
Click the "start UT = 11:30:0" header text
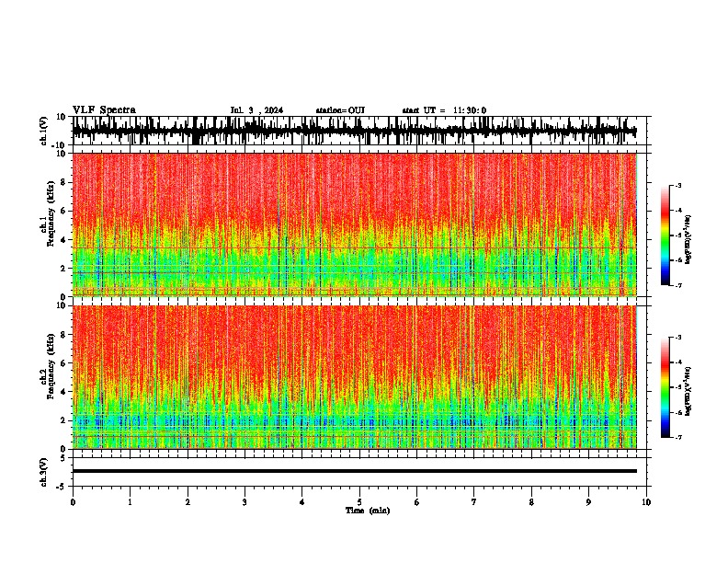click(x=444, y=110)
